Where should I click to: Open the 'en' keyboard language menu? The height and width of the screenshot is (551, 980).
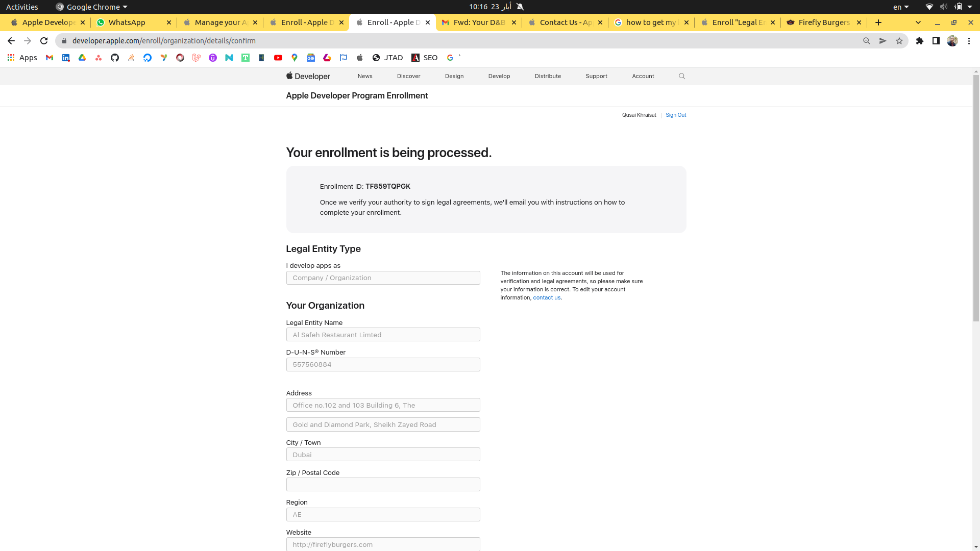pyautogui.click(x=901, y=7)
